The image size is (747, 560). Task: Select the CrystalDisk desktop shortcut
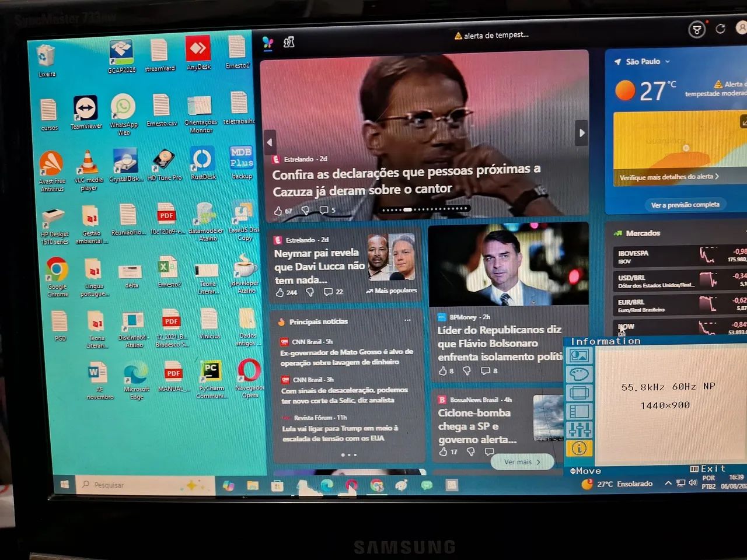(x=125, y=165)
